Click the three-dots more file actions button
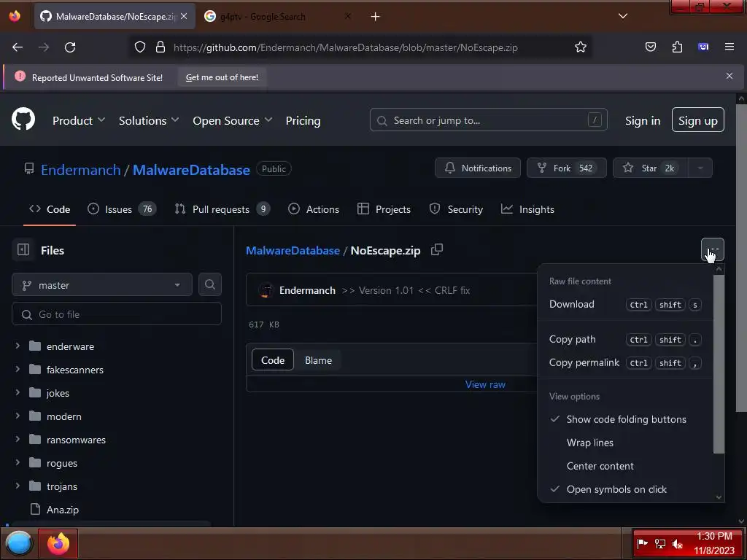Image resolution: width=747 pixels, height=560 pixels. click(712, 249)
